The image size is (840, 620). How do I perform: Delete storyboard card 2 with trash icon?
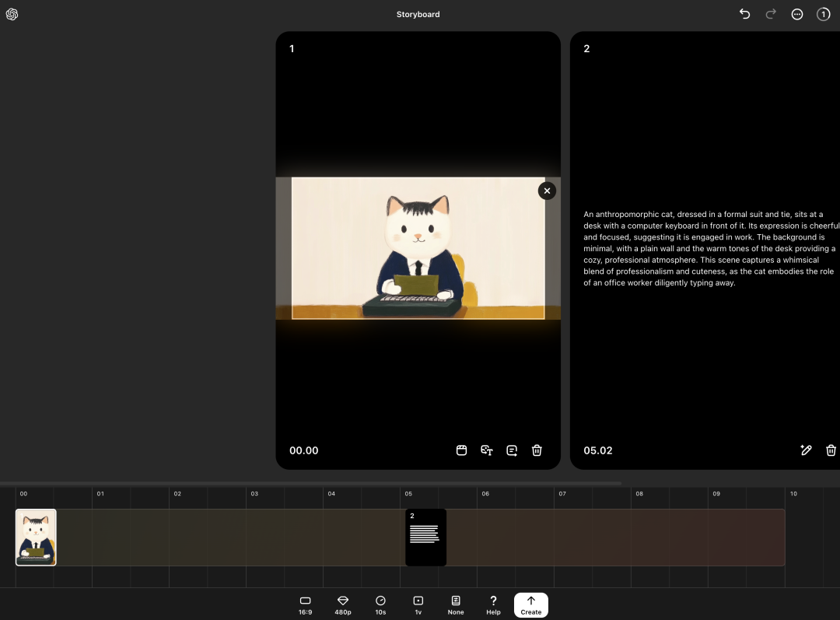(831, 450)
